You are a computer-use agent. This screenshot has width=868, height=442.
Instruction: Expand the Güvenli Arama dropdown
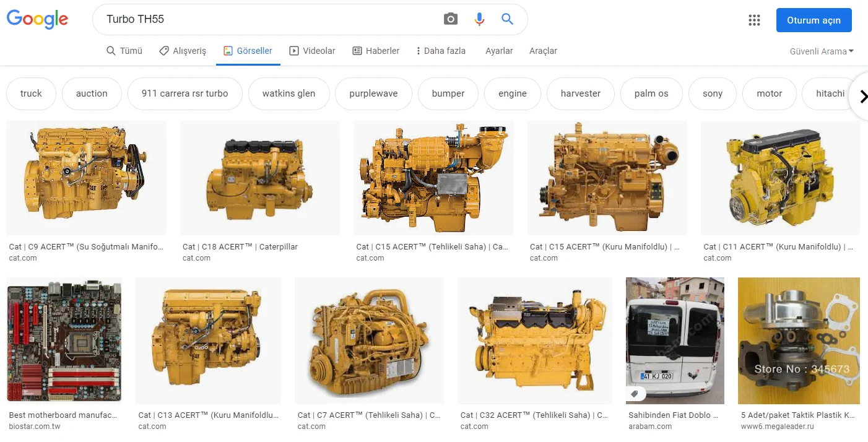point(822,51)
